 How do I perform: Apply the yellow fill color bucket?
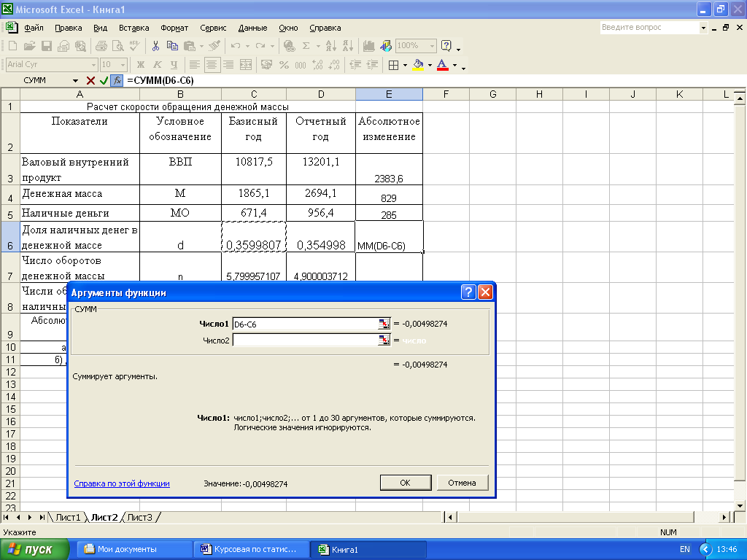pyautogui.click(x=418, y=65)
